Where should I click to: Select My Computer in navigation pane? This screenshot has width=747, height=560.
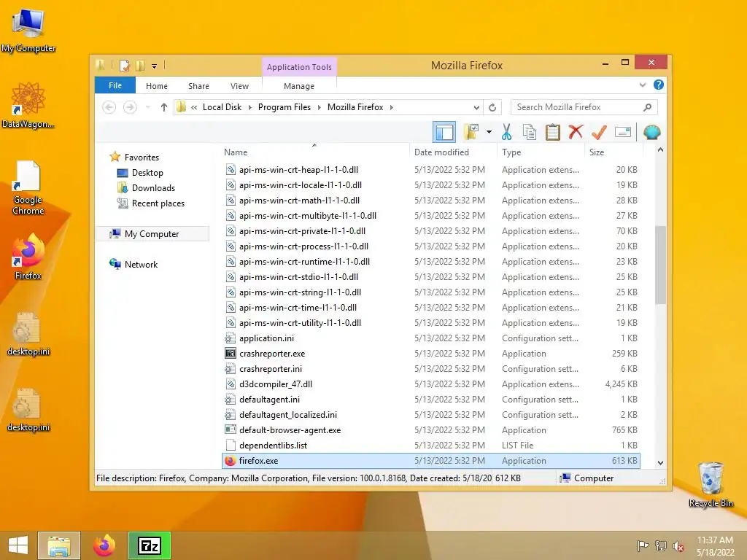pos(152,234)
